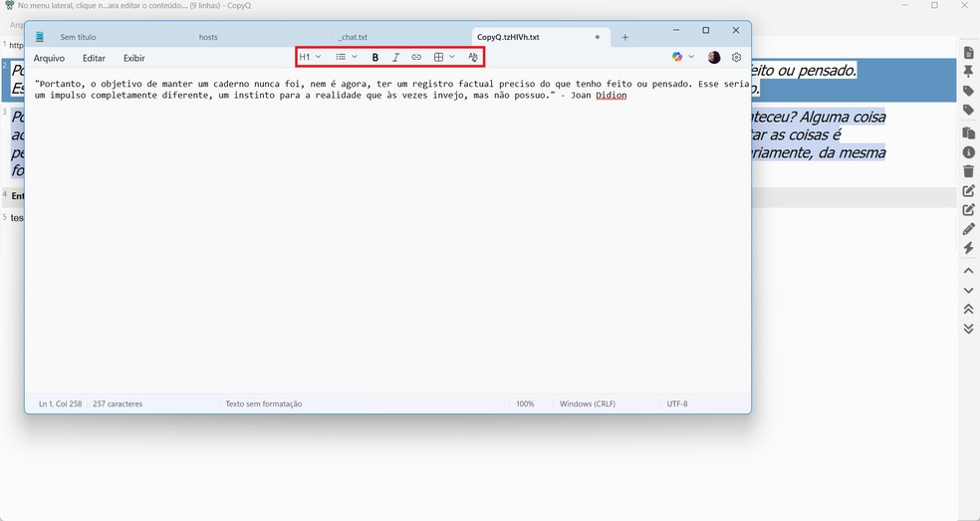Image resolution: width=980 pixels, height=521 pixels.
Task: Open the zoom level 100% status menu
Action: pyautogui.click(x=525, y=404)
